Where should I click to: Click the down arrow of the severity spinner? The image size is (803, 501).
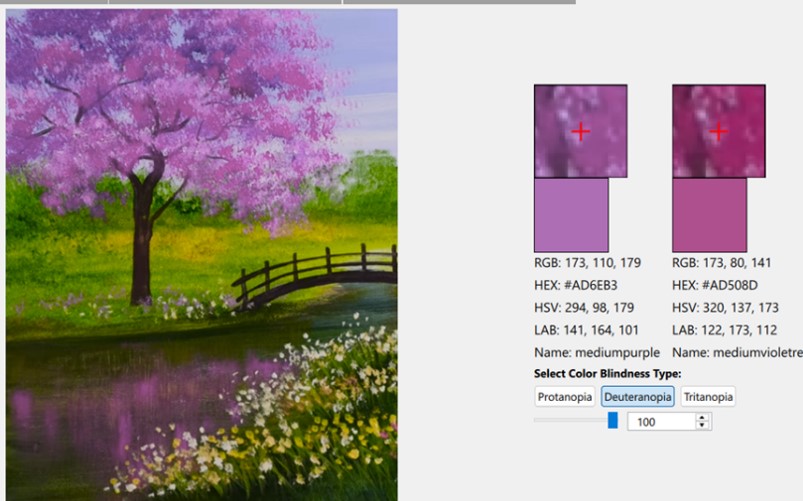[702, 426]
